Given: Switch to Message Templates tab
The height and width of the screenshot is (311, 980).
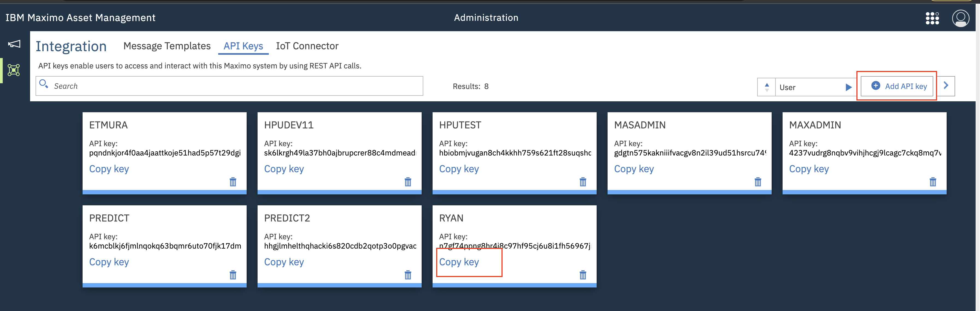Looking at the screenshot, I should pos(167,46).
